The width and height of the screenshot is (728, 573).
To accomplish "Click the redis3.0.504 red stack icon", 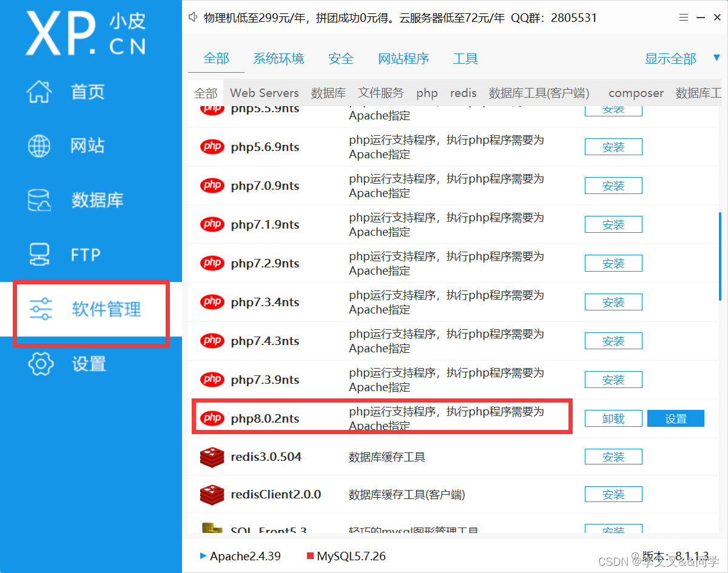I will pyautogui.click(x=212, y=457).
